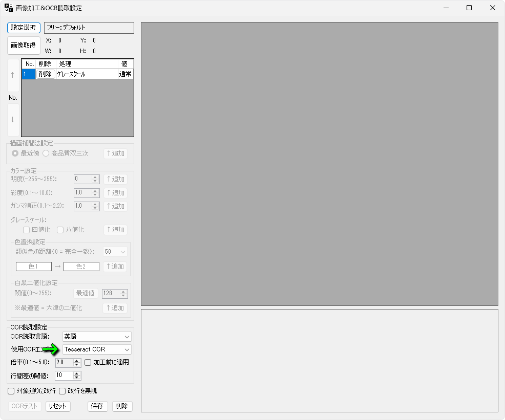The image size is (505, 420).
Task: Click the bottom 削除 button beside 保存
Action: [x=122, y=406]
